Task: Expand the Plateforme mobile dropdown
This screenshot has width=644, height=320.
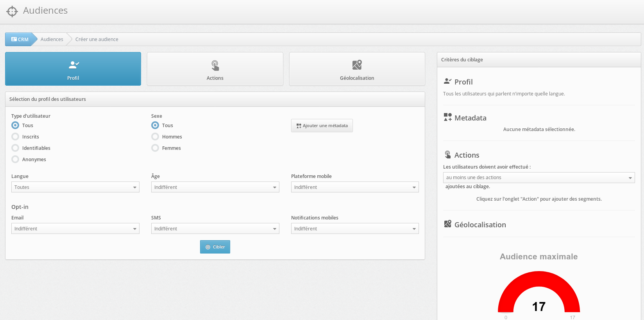Action: 354,187
